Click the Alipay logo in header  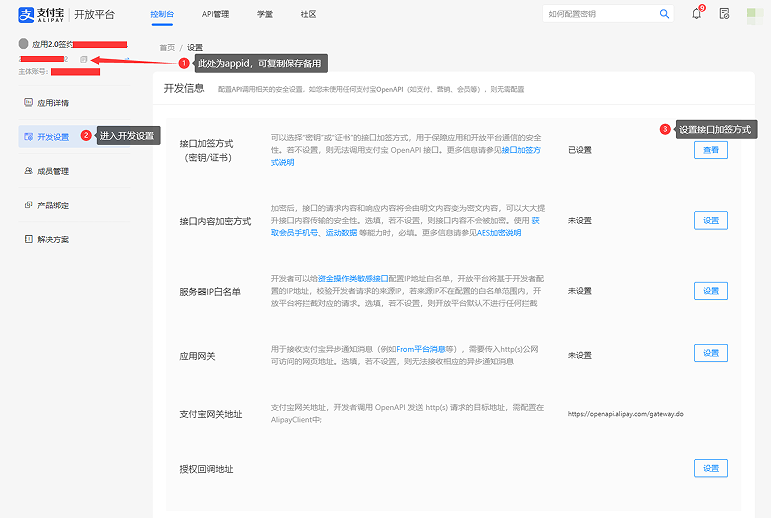[x=44, y=14]
